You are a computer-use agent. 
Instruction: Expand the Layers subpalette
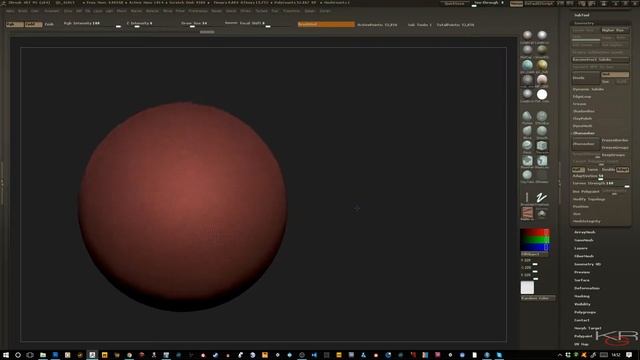pos(581,248)
